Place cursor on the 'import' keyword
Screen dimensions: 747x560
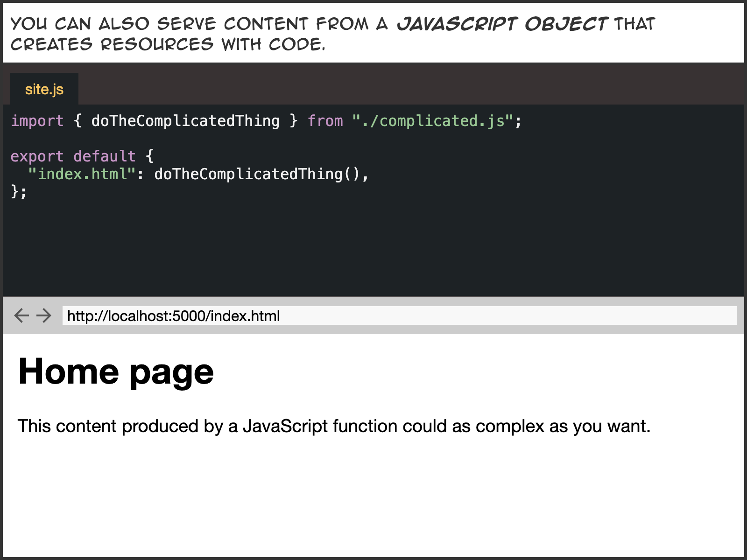(37, 121)
